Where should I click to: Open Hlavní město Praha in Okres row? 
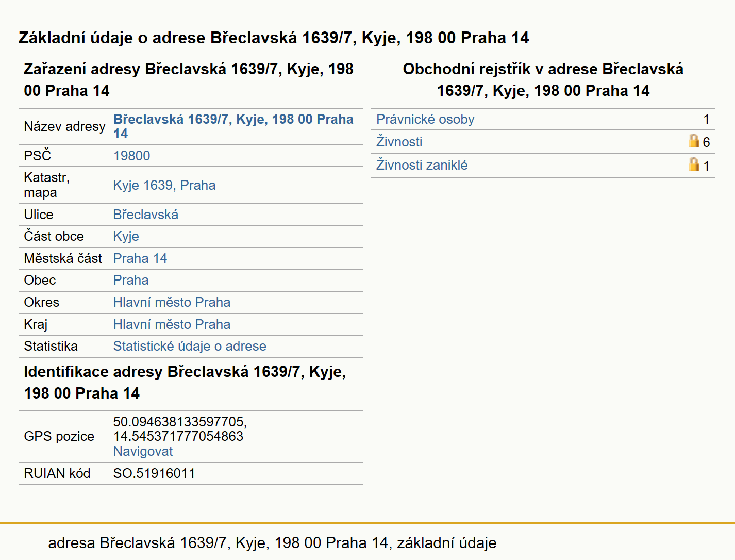click(172, 302)
